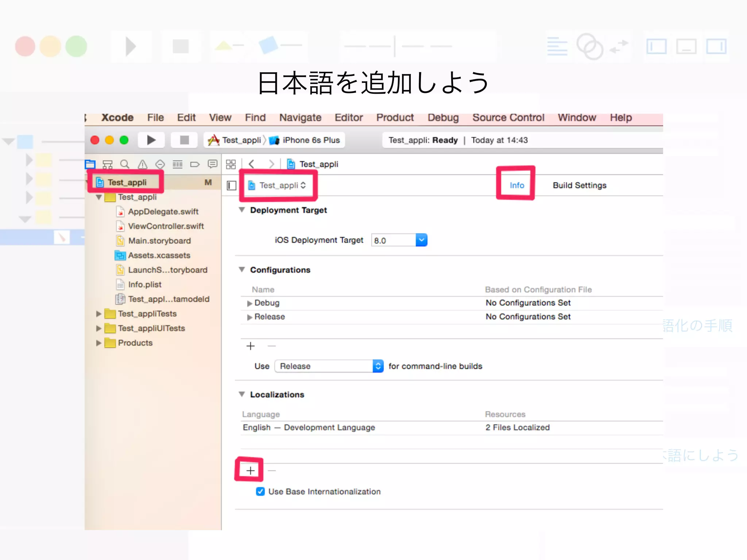Expand the Test_appliTests folder
The height and width of the screenshot is (560, 747).
point(98,314)
